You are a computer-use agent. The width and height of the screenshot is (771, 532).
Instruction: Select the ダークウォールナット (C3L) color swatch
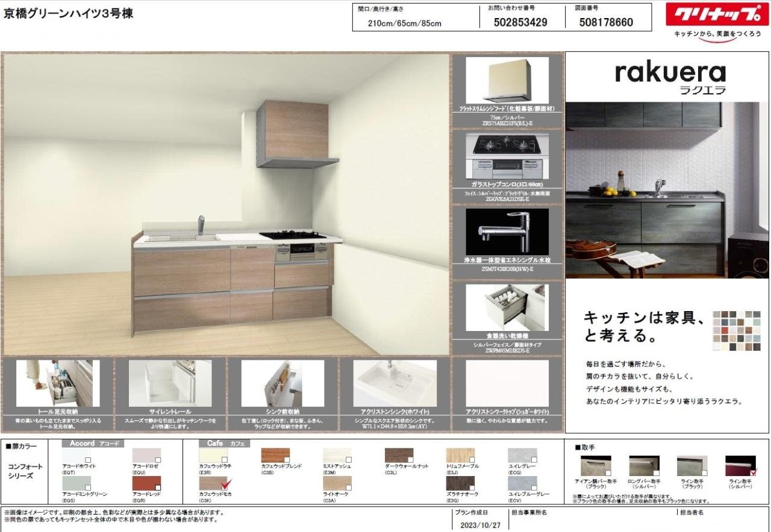[399, 456]
